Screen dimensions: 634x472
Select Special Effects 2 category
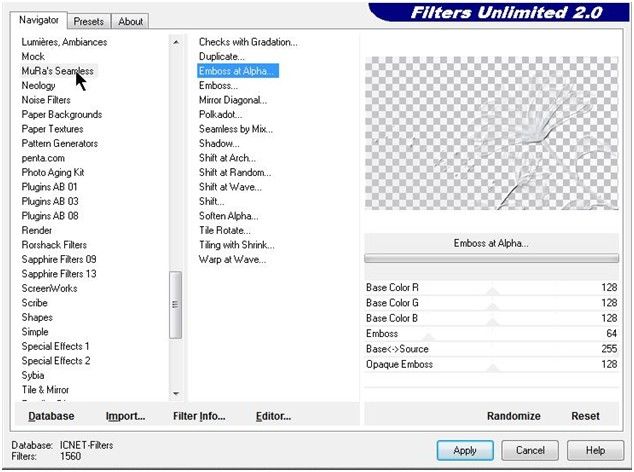[56, 361]
